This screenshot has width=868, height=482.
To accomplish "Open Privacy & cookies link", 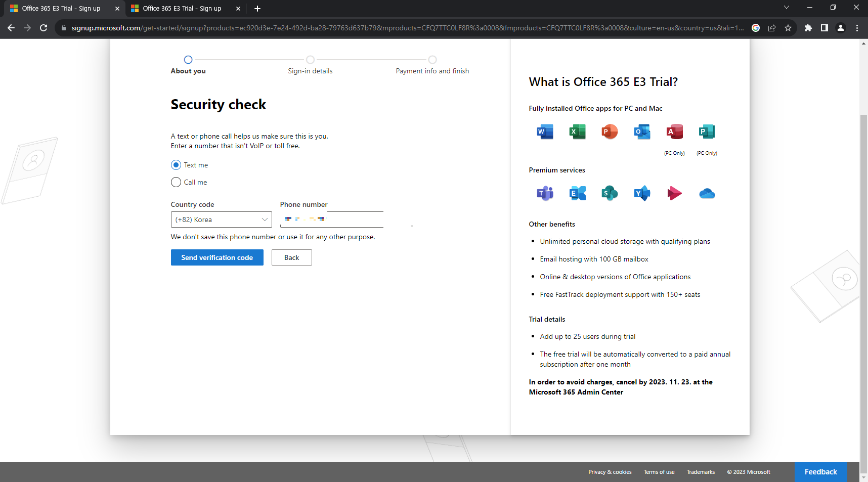I will tap(610, 472).
